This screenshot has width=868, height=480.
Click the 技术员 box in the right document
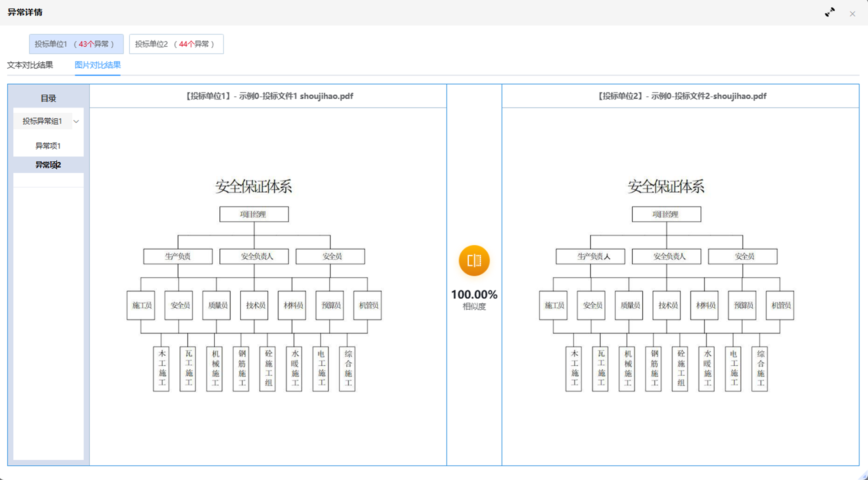667,305
